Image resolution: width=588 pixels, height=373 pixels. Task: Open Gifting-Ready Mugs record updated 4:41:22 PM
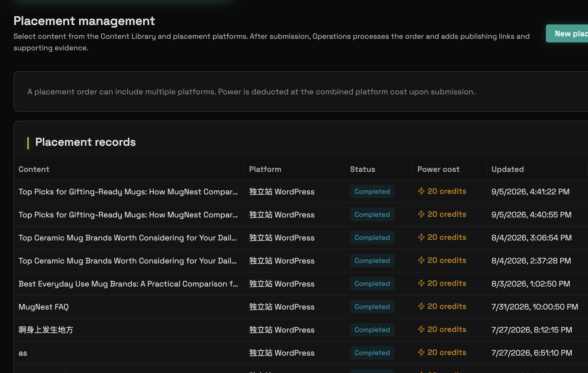[x=128, y=192]
